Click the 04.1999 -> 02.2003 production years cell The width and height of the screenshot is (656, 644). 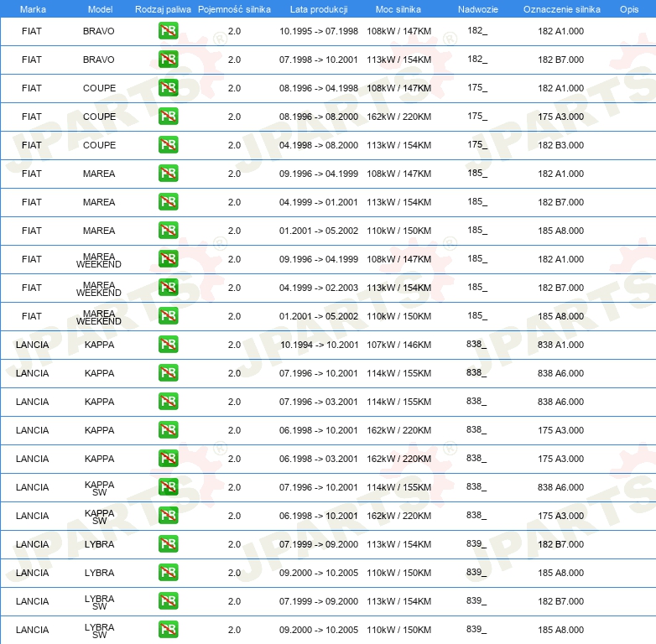pos(318,288)
